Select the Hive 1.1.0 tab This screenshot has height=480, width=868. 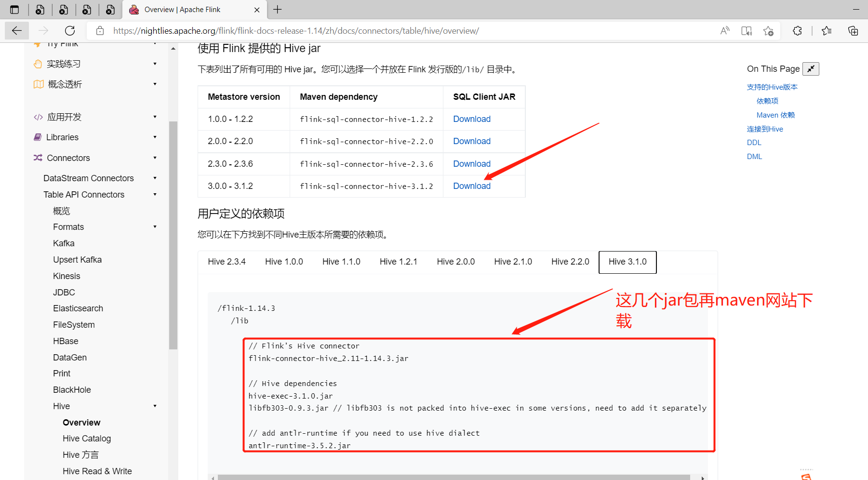tap(341, 262)
